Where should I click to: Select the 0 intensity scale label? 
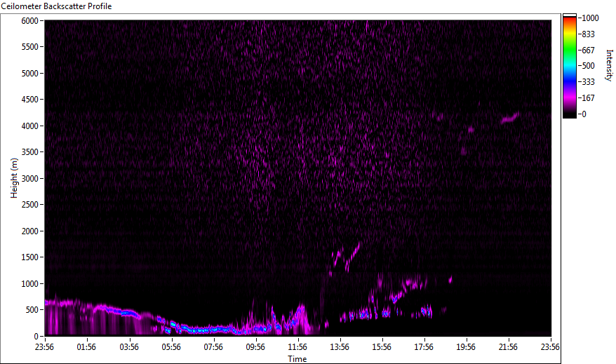[x=584, y=114]
